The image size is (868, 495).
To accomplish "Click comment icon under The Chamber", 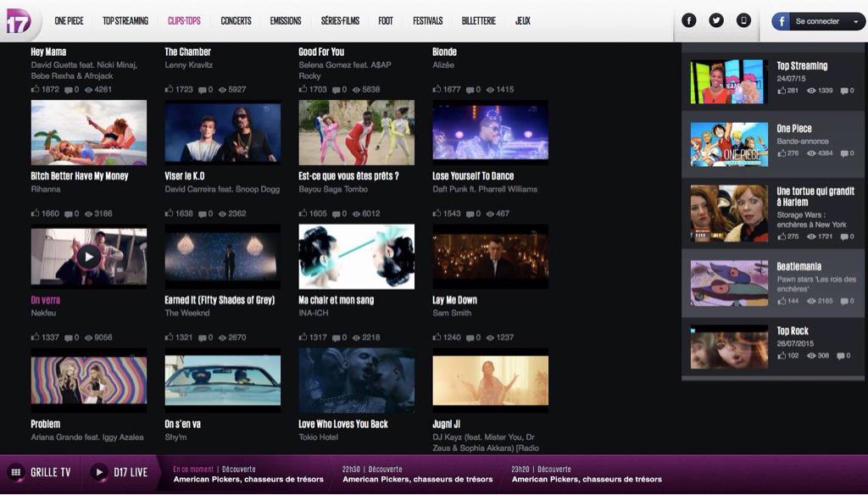I will 202,90.
